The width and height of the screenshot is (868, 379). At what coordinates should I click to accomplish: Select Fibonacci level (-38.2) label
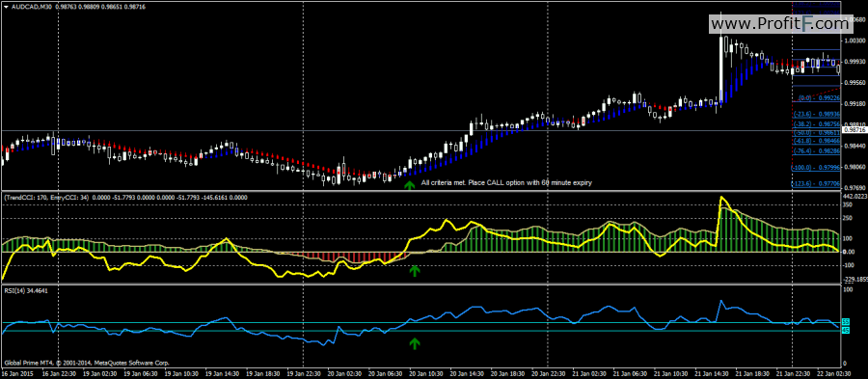pyautogui.click(x=802, y=124)
